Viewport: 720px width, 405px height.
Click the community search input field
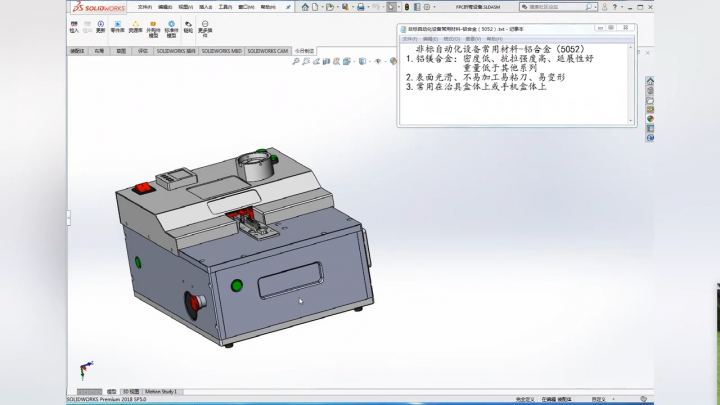[x=556, y=7]
